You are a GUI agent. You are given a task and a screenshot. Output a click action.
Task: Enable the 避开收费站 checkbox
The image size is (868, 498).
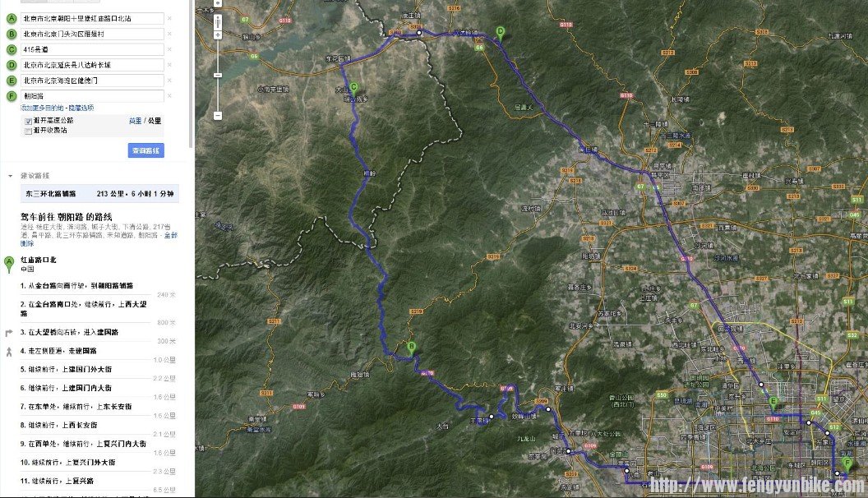(28, 131)
